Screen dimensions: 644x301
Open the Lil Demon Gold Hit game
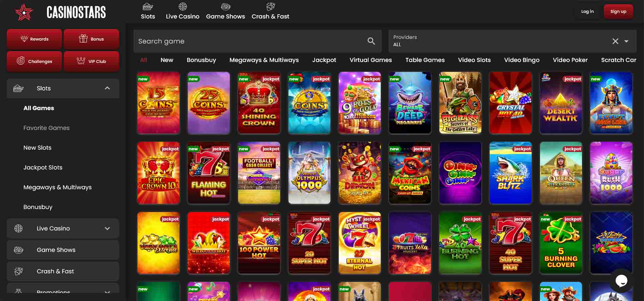pyautogui.click(x=360, y=173)
